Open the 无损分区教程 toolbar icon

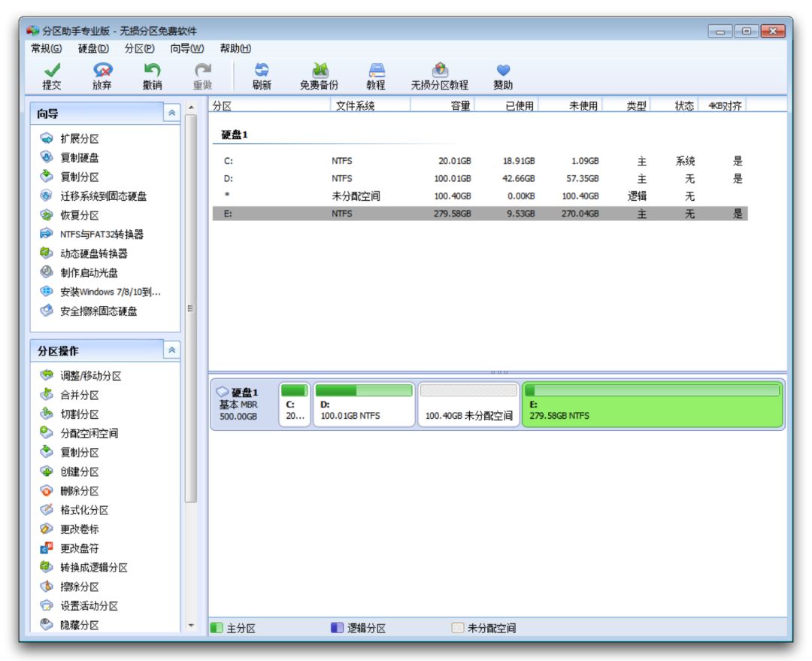440,71
